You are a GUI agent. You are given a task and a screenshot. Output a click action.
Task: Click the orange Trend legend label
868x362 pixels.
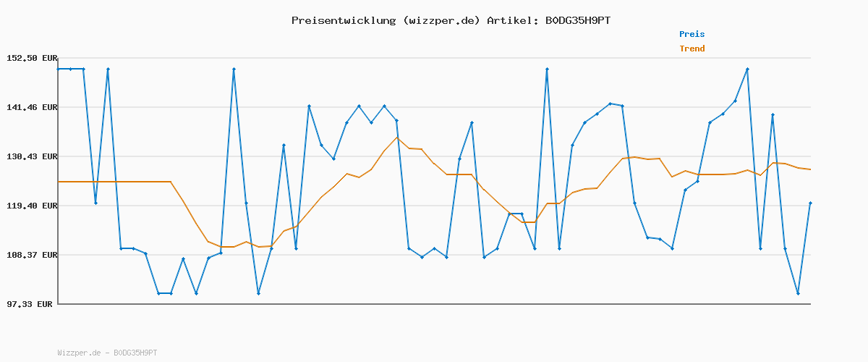click(692, 49)
